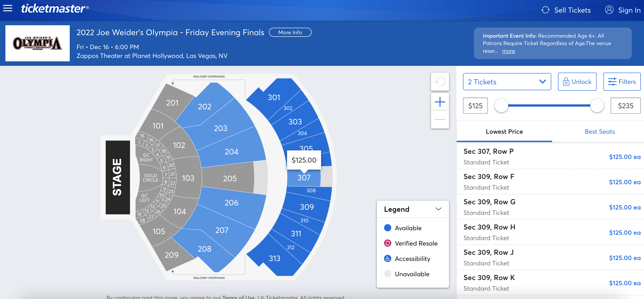The height and width of the screenshot is (299, 644).
Task: Click the Sell Tickets refresh icon
Action: click(x=545, y=10)
